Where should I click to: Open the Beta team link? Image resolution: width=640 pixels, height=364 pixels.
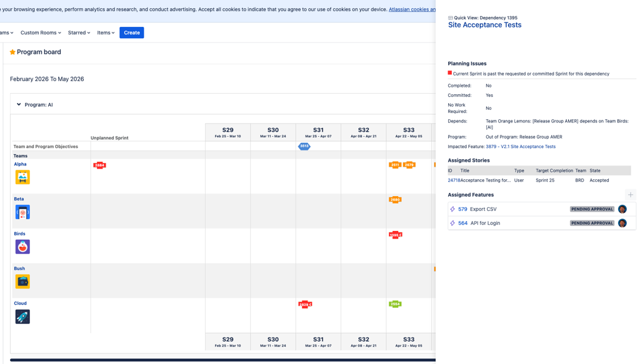19,199
